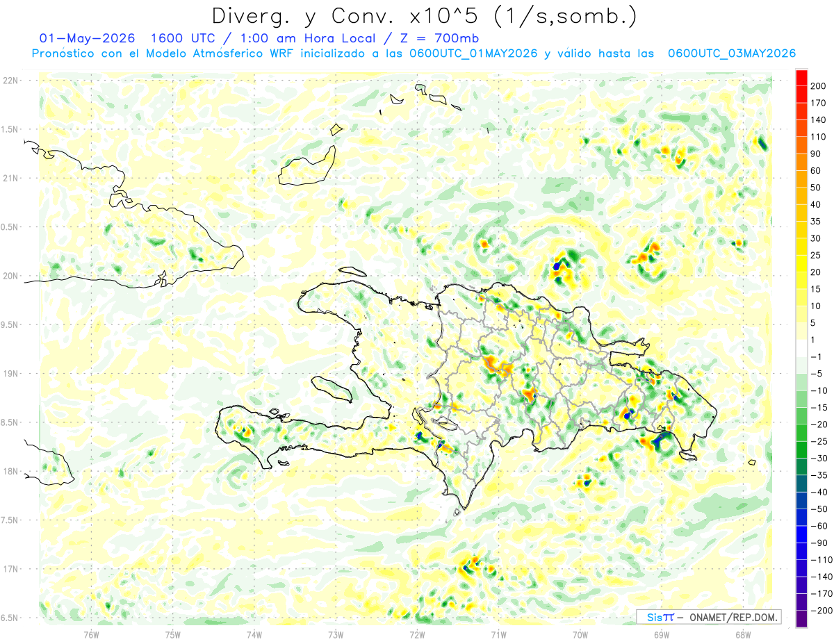Click the 0600UTC_03MAY2026 valid-until text
The image size is (834, 644).
tap(731, 53)
